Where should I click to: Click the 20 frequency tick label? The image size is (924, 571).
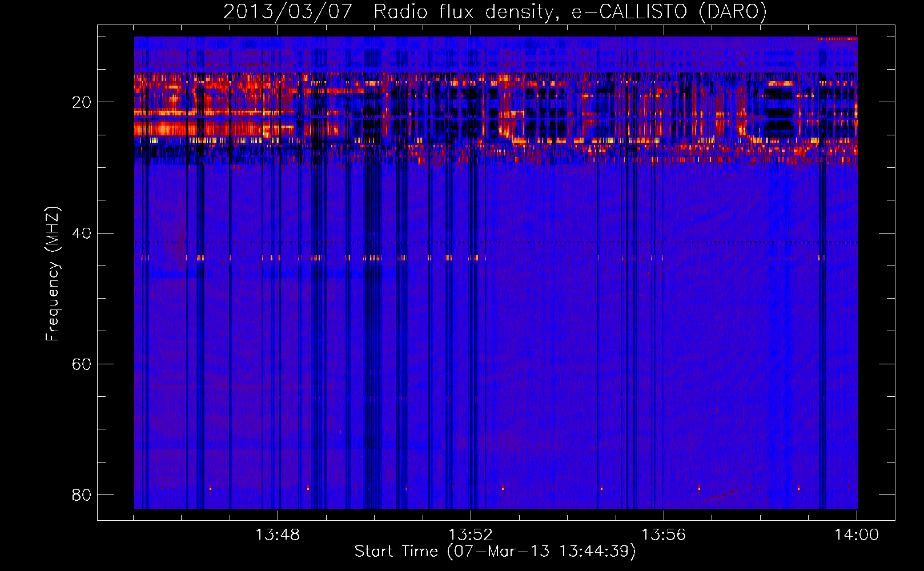click(x=81, y=103)
